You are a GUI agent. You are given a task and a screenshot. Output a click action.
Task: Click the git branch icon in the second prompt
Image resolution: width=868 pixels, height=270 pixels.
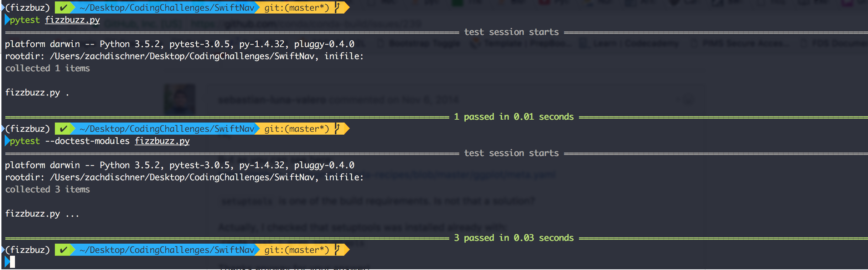click(x=337, y=129)
